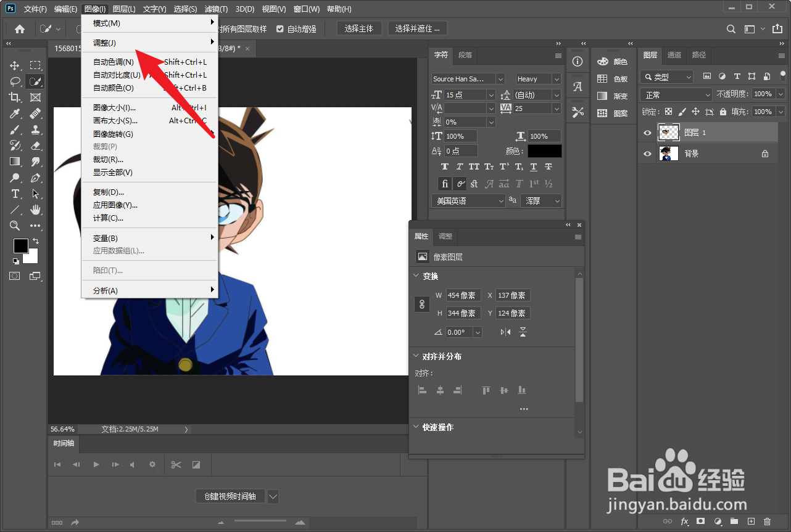Select the Crop tool

pos(15,97)
